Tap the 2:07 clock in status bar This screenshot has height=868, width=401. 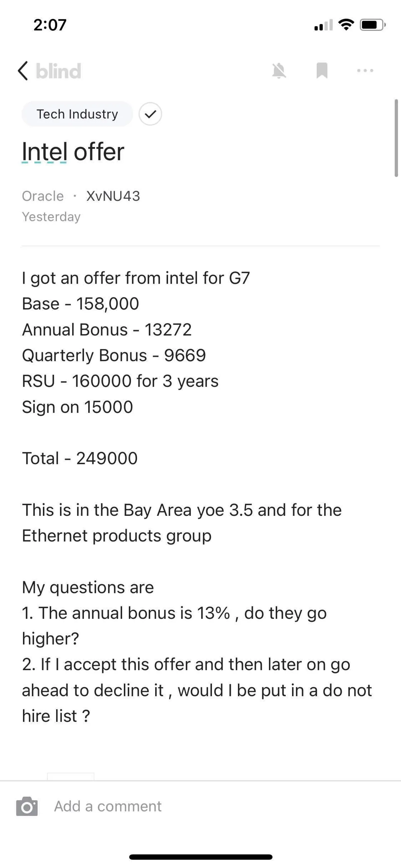(50, 25)
